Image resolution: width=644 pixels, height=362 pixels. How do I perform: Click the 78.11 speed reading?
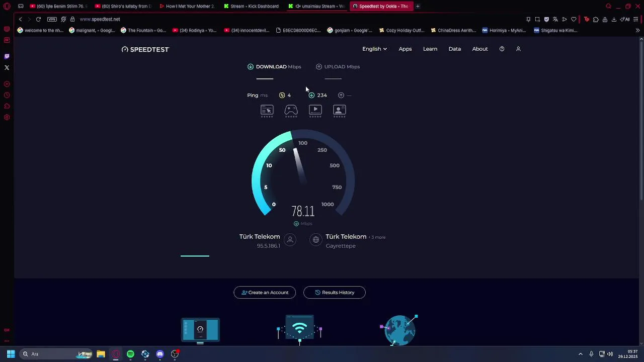303,211
